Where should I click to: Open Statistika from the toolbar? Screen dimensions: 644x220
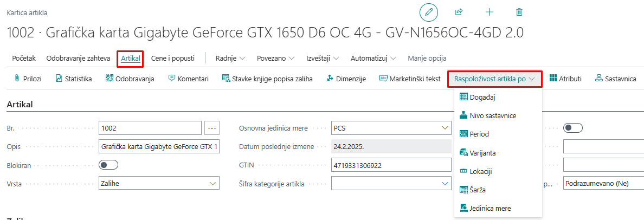click(73, 79)
